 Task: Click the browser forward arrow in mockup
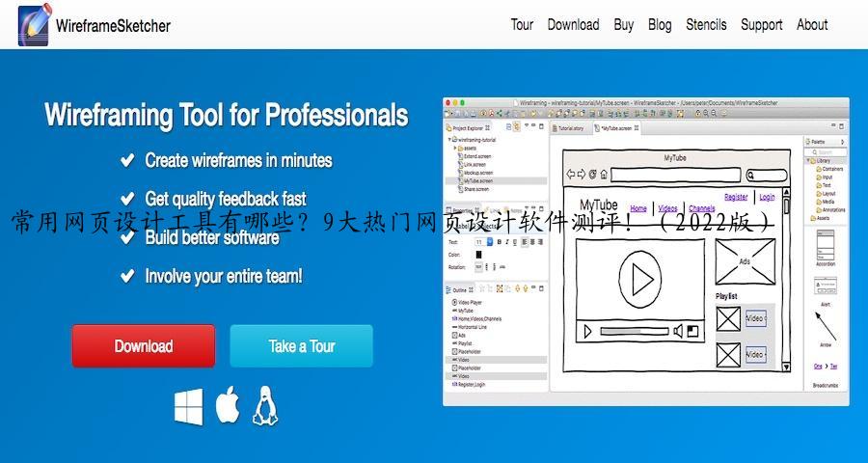point(581,175)
